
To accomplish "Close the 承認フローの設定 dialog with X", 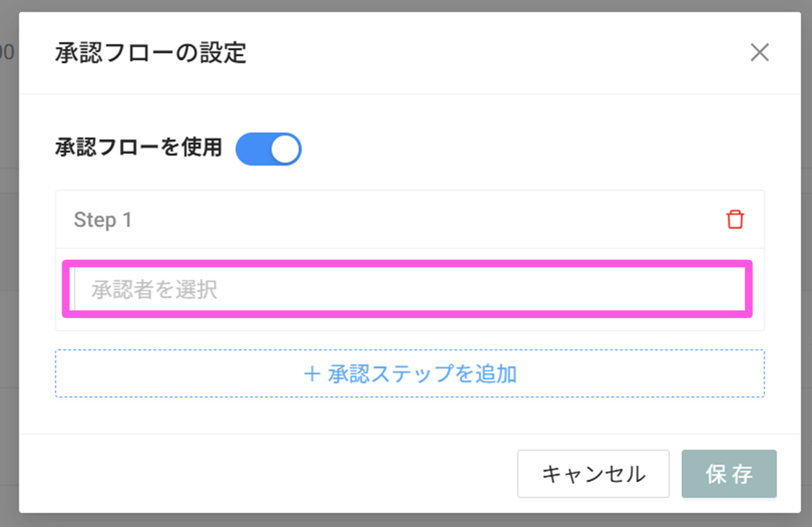I will (x=759, y=53).
